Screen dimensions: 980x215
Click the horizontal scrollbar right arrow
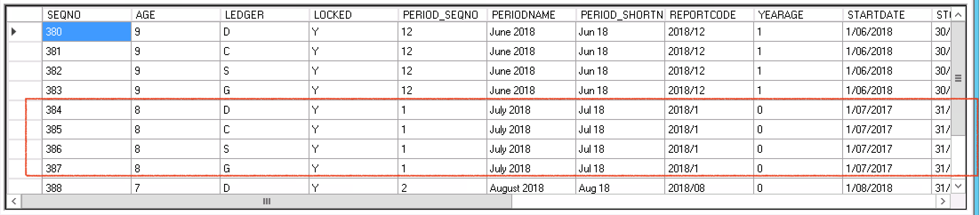tap(943, 201)
